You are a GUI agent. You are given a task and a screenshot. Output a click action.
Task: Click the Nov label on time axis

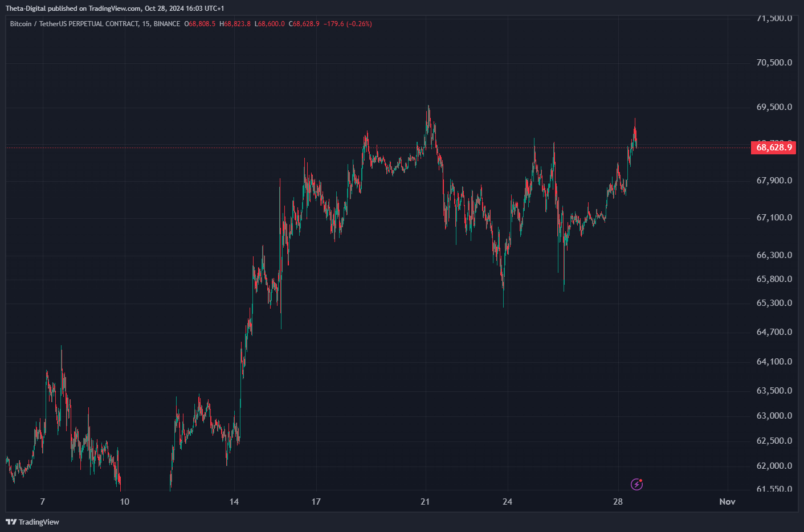(727, 502)
